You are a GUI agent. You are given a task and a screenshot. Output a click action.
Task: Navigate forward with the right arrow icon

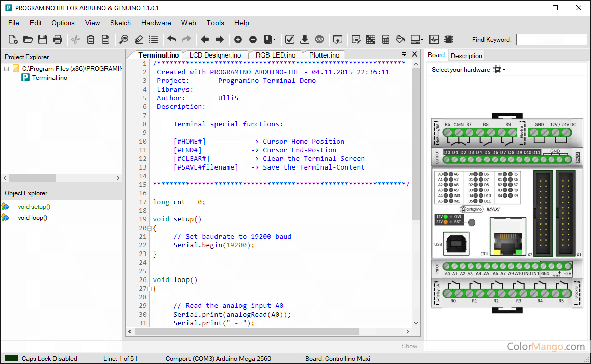point(220,39)
